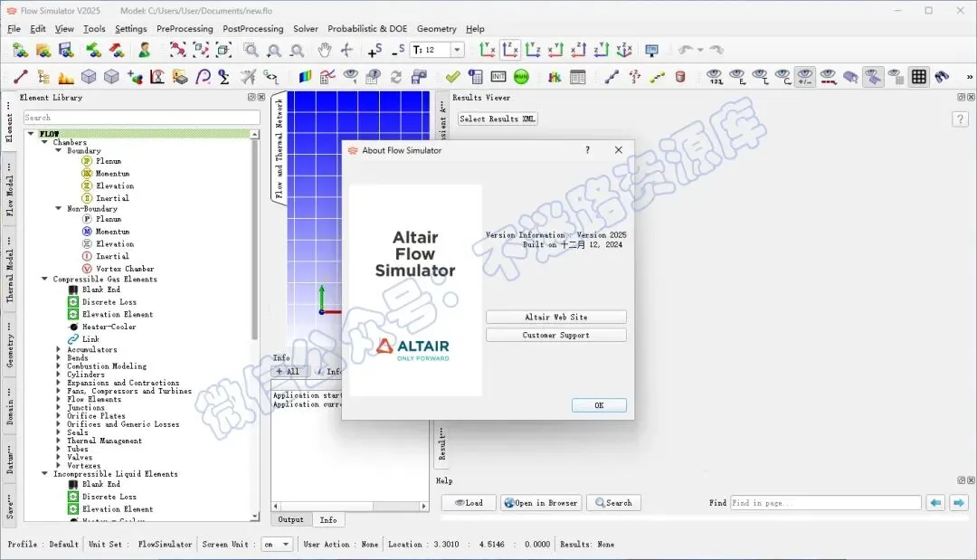Collapse the Chambers tree node
977x560 pixels.
click(45, 142)
